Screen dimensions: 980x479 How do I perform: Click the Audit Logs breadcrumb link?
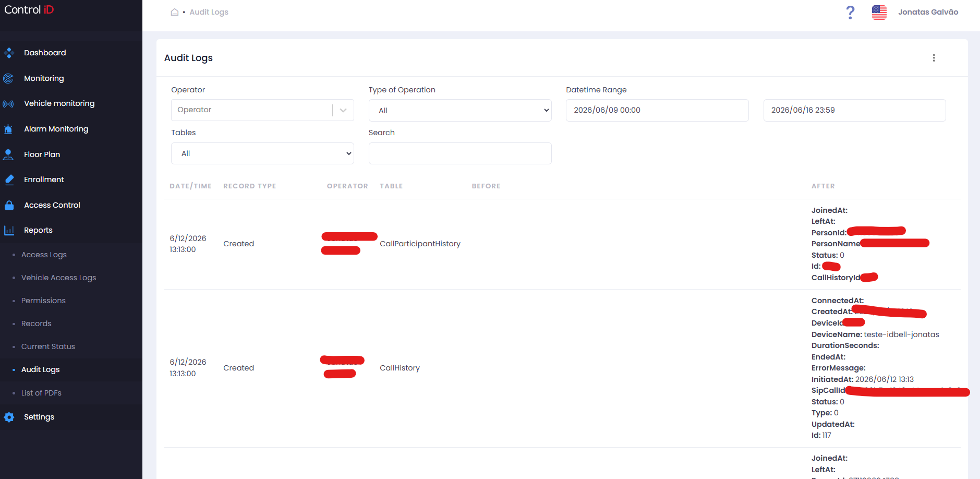pos(209,12)
